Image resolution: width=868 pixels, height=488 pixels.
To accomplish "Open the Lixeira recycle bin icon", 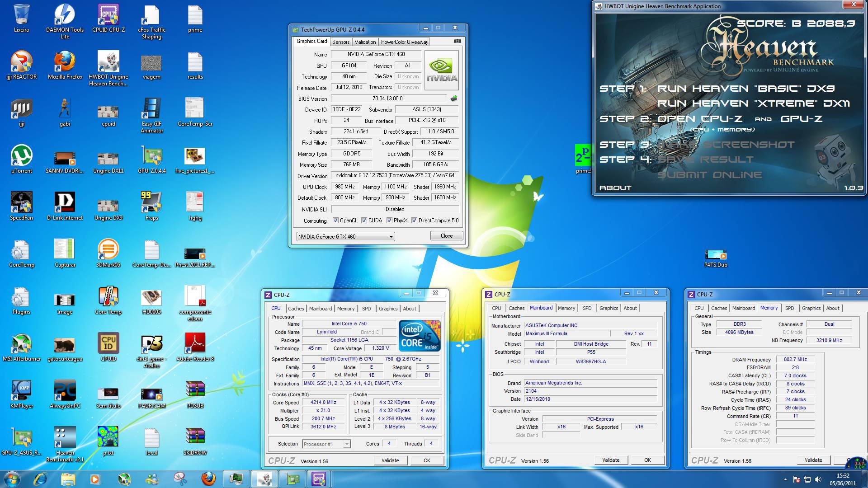I will tap(21, 19).
